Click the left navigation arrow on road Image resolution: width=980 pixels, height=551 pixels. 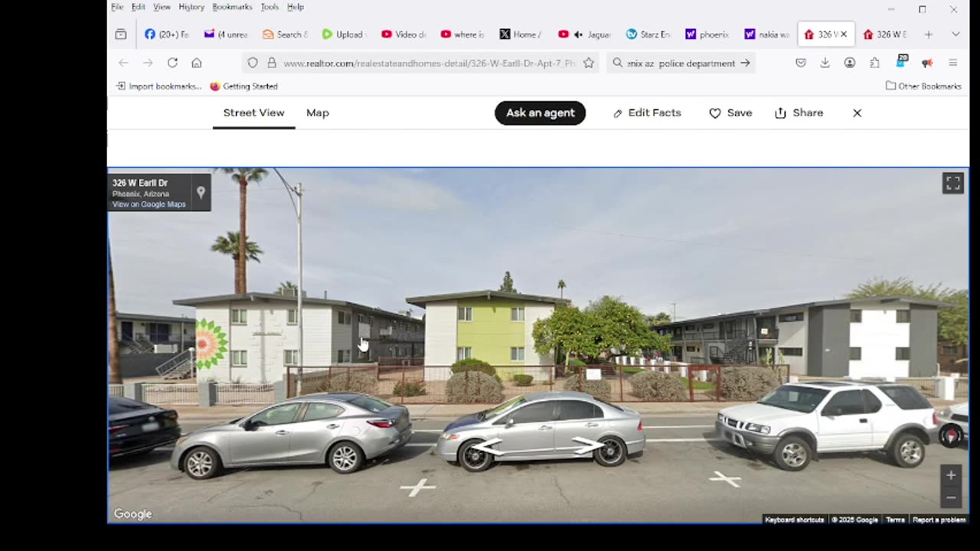click(488, 447)
